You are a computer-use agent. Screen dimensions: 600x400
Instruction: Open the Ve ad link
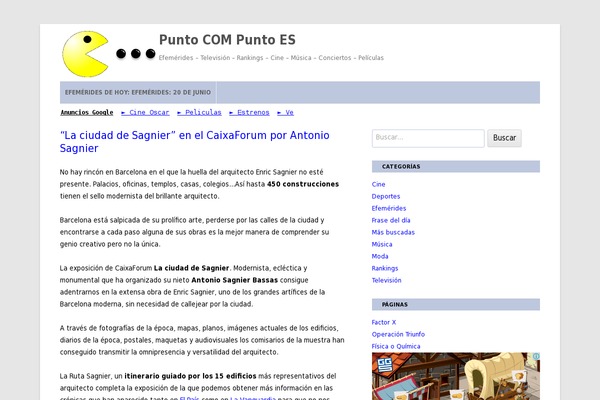(285, 113)
